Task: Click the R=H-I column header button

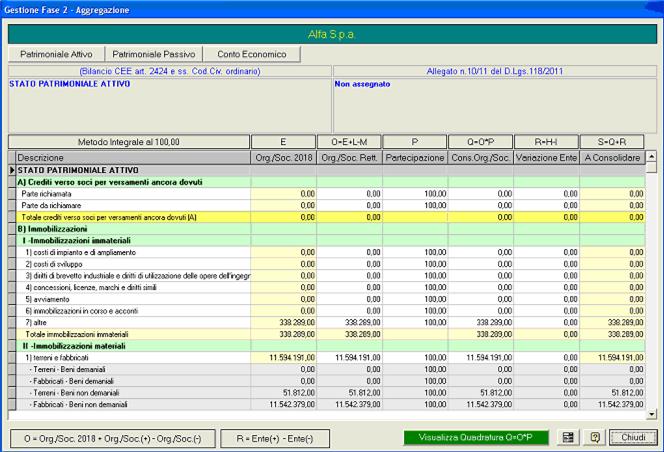Action: click(546, 141)
